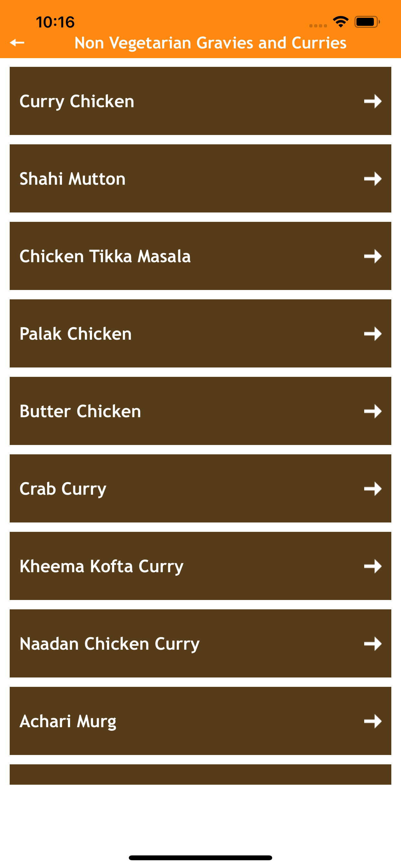This screenshot has height=868, width=401.
Task: Select Achari Murg from the list
Action: click(68, 721)
